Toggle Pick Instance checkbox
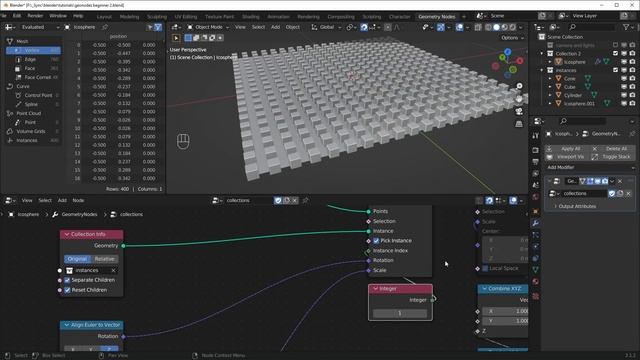 click(376, 241)
